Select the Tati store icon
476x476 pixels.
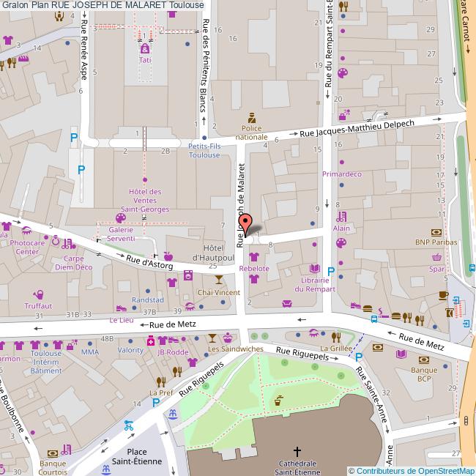(x=144, y=49)
